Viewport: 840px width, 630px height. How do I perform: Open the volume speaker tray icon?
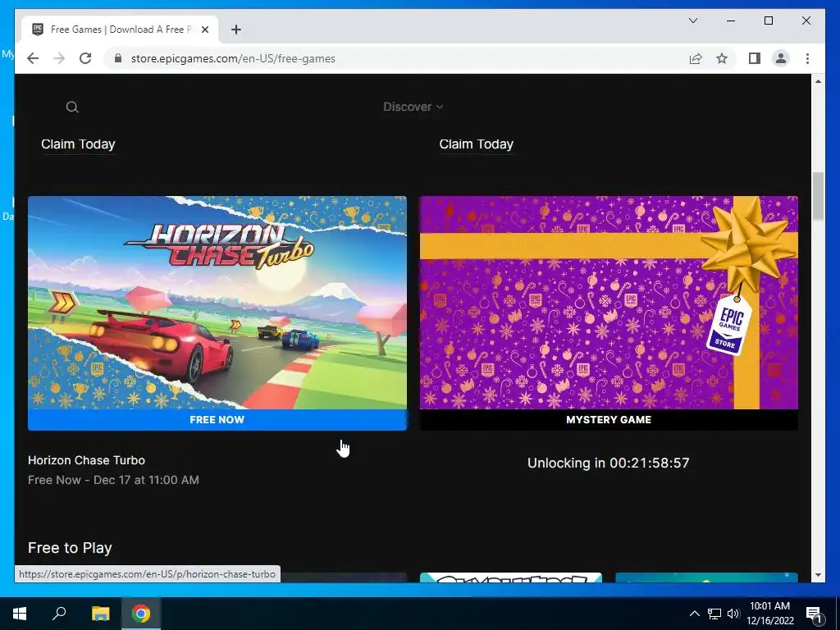(x=733, y=614)
